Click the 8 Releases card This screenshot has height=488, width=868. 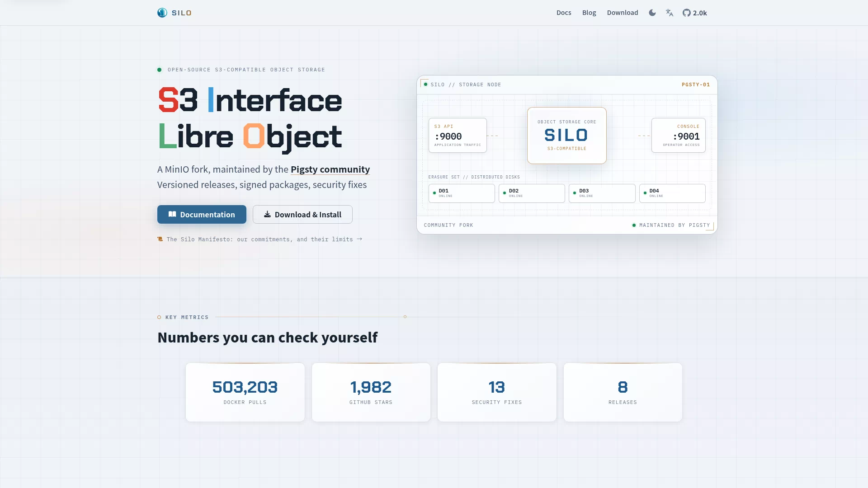coord(623,392)
